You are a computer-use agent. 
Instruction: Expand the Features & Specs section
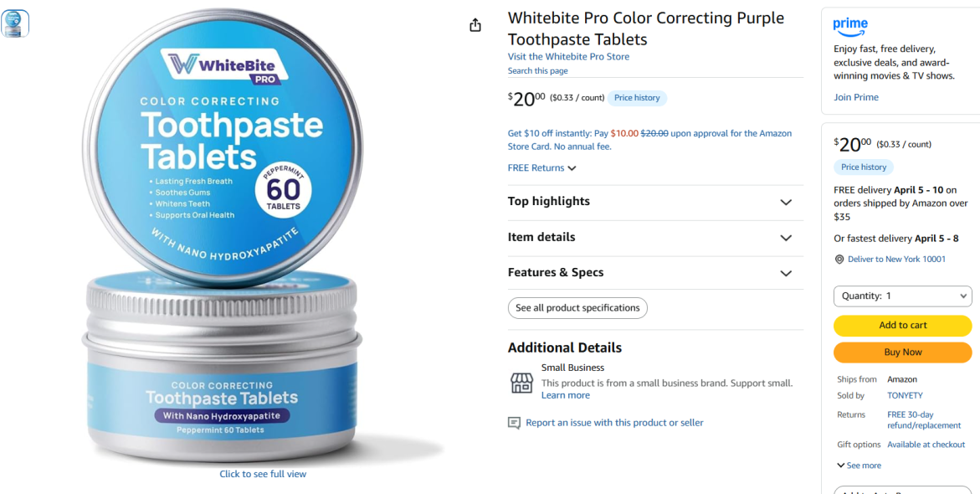point(655,273)
